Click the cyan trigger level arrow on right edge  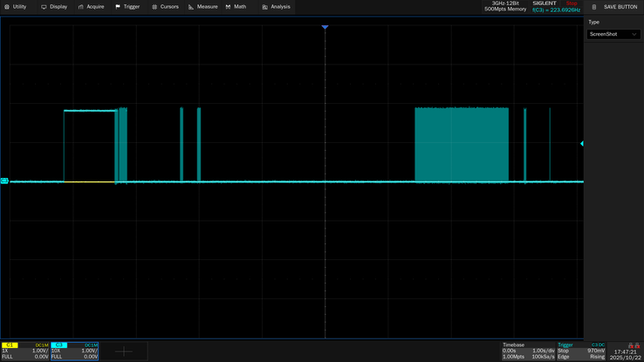581,144
